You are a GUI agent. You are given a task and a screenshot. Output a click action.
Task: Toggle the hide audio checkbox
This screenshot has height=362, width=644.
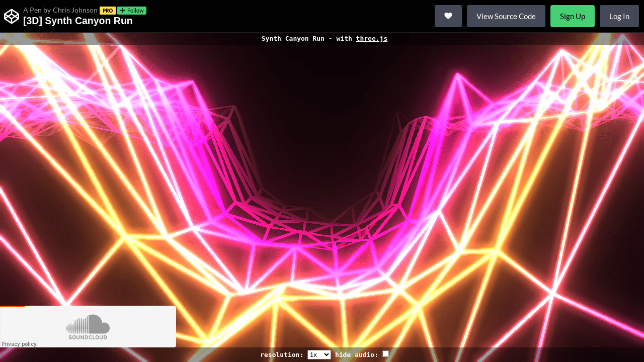(385, 354)
